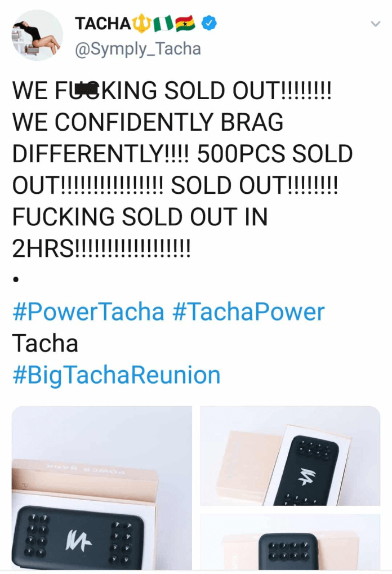Open the #PowerTacha hashtag
The width and height of the screenshot is (392, 574).
point(88,312)
